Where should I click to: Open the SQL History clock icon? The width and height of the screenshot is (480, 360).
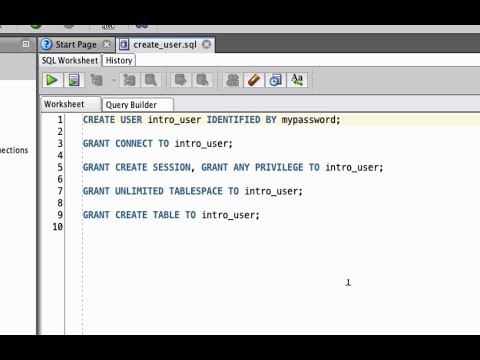[275, 80]
